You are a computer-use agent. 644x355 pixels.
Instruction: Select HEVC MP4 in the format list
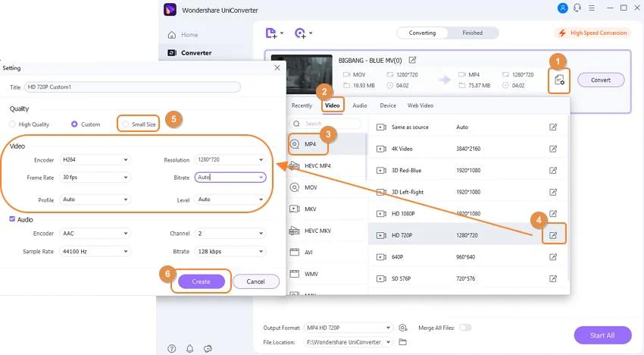pyautogui.click(x=327, y=166)
